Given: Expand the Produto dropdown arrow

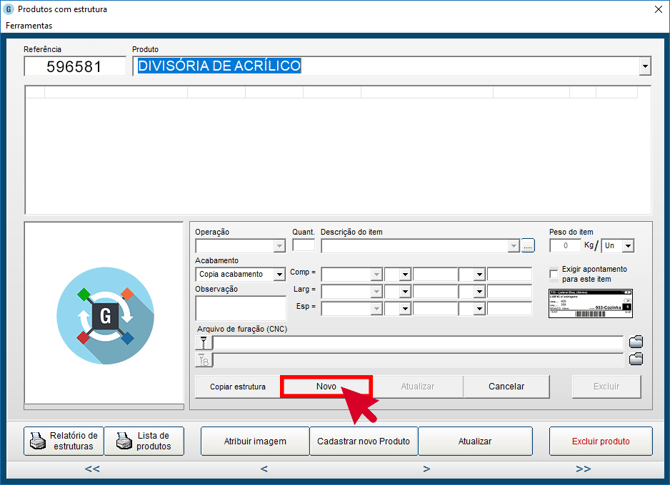Looking at the screenshot, I should 645,66.
